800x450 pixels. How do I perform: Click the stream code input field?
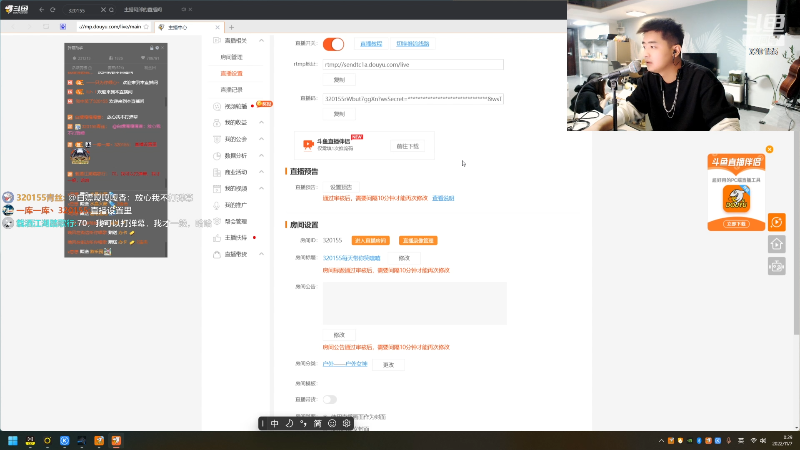tap(413, 99)
